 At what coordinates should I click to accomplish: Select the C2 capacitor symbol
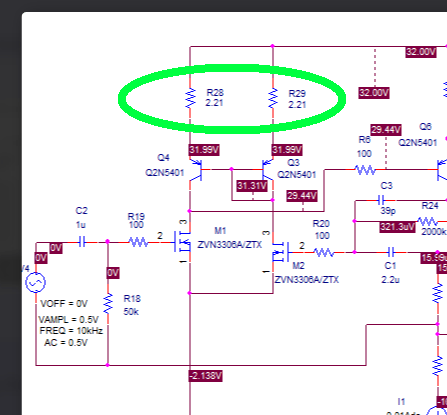pos(82,242)
